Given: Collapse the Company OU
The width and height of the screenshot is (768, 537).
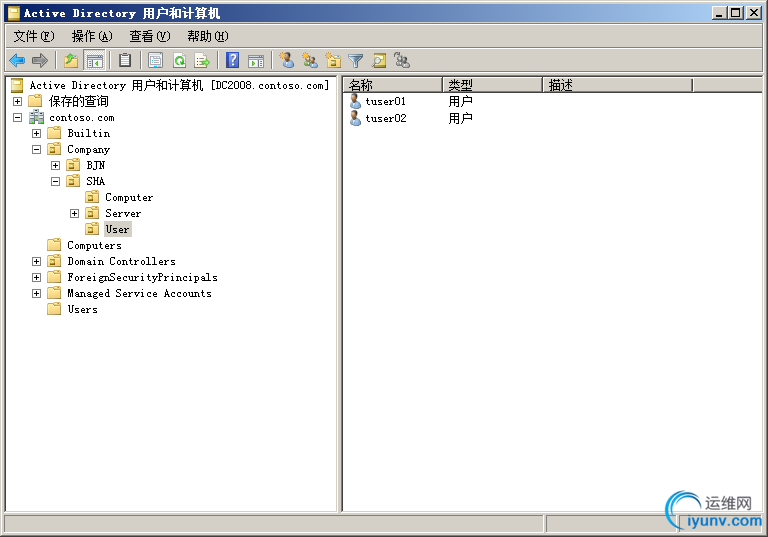Looking at the screenshot, I should point(36,149).
